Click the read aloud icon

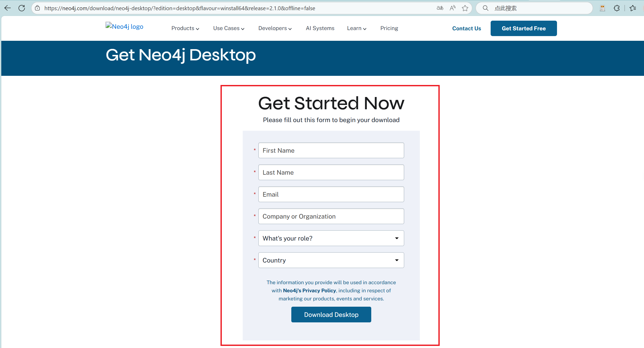452,8
